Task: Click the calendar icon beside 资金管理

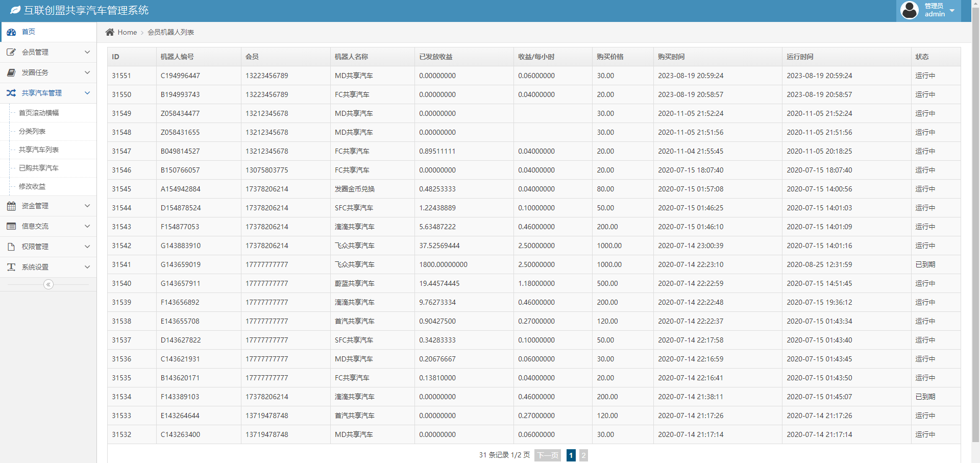Action: point(11,206)
